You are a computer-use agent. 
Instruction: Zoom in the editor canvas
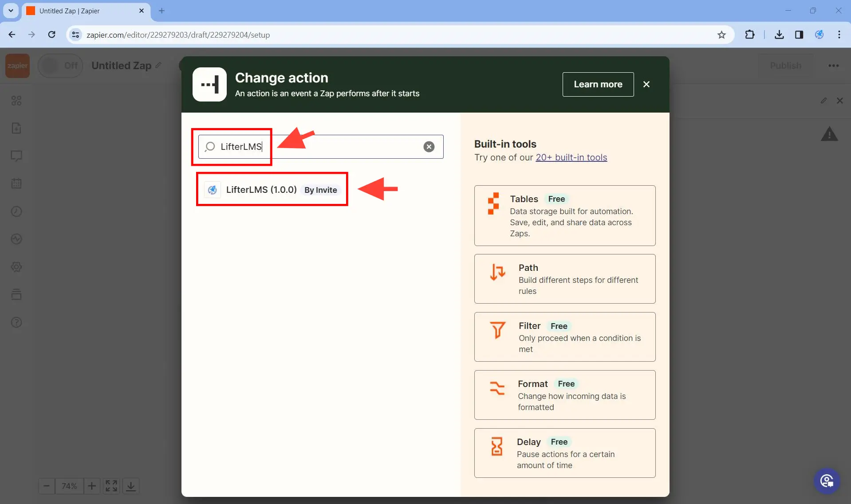pyautogui.click(x=91, y=486)
